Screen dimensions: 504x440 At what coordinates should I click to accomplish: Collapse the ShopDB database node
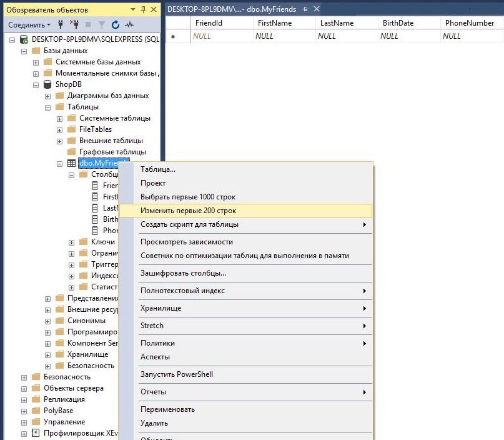tap(36, 84)
